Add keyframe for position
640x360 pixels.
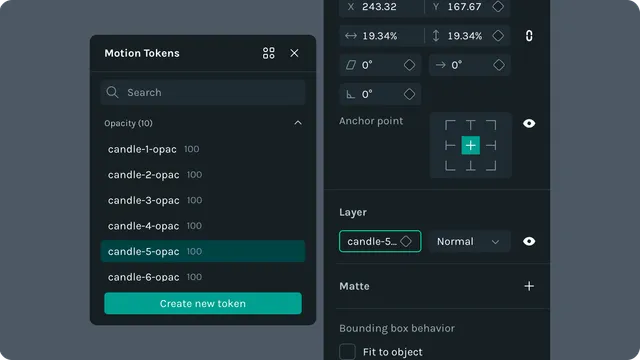pos(498,7)
